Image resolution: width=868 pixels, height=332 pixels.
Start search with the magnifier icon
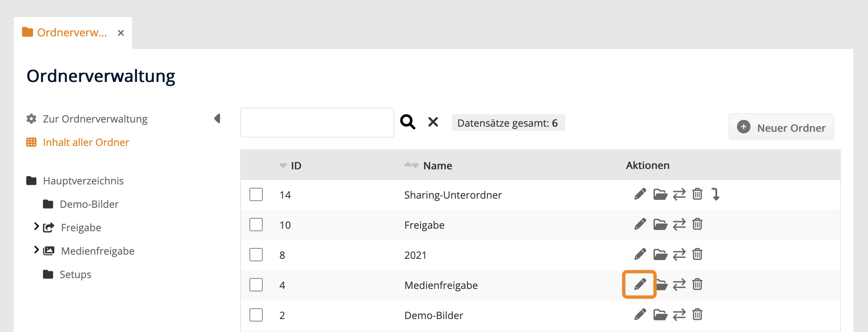pos(408,122)
